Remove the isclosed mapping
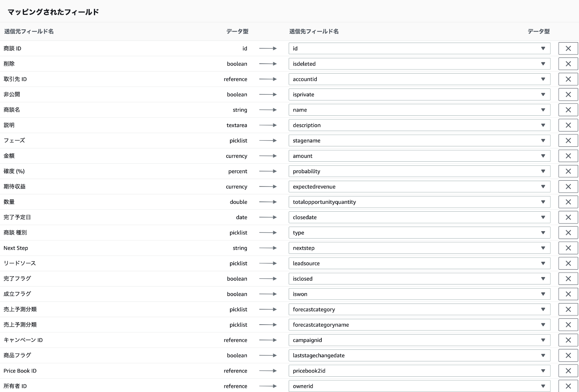The image size is (579, 392). click(x=568, y=278)
